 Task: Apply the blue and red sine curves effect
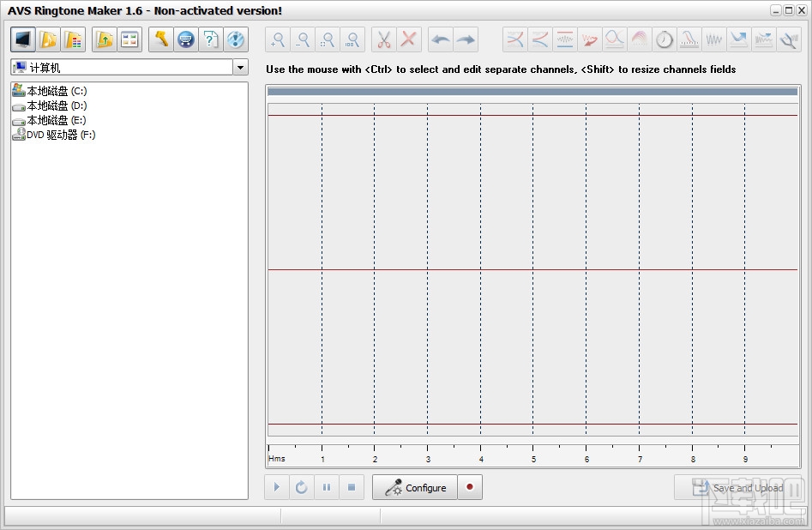point(615,39)
